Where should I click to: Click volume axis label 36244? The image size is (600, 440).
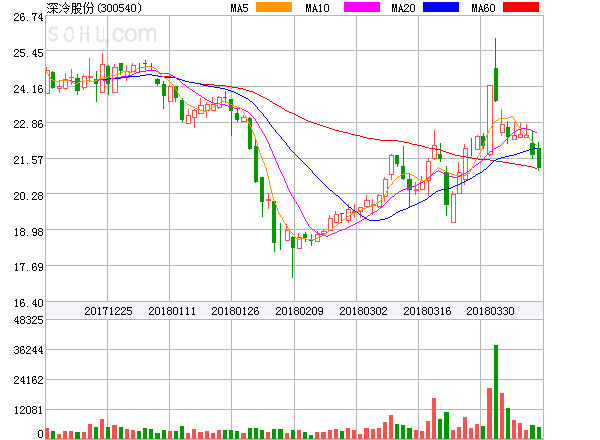tap(28, 350)
